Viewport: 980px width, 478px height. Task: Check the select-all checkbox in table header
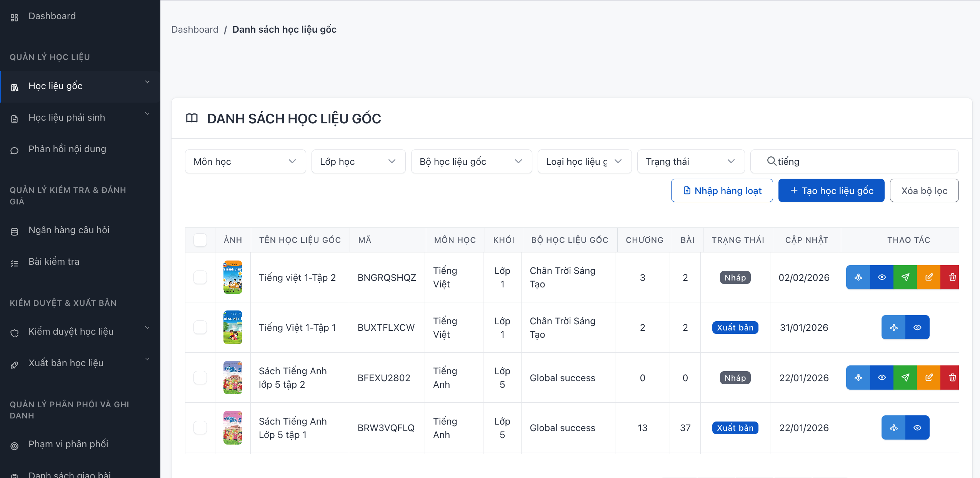pyautogui.click(x=200, y=239)
